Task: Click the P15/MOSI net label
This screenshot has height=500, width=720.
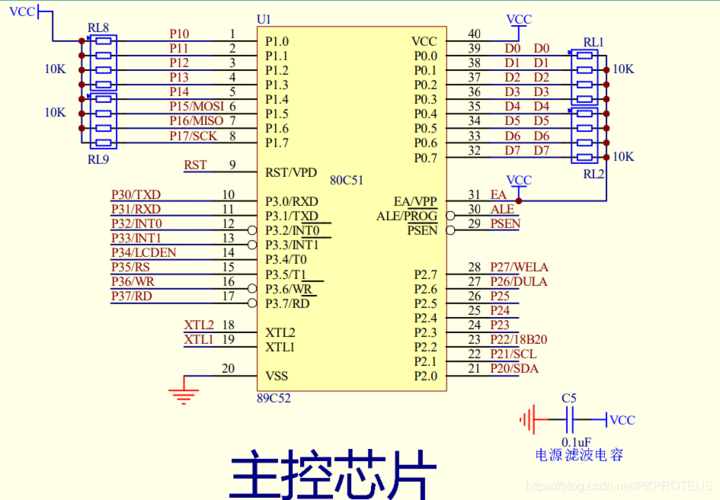Action: 196,106
